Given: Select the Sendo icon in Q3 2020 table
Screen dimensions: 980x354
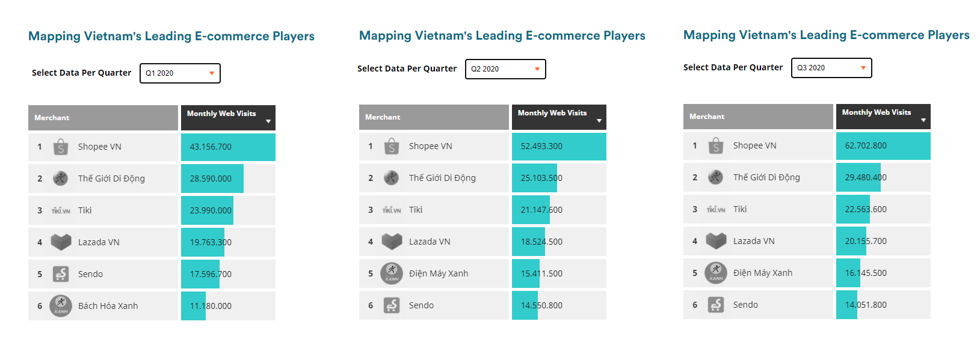Looking at the screenshot, I should (716, 304).
